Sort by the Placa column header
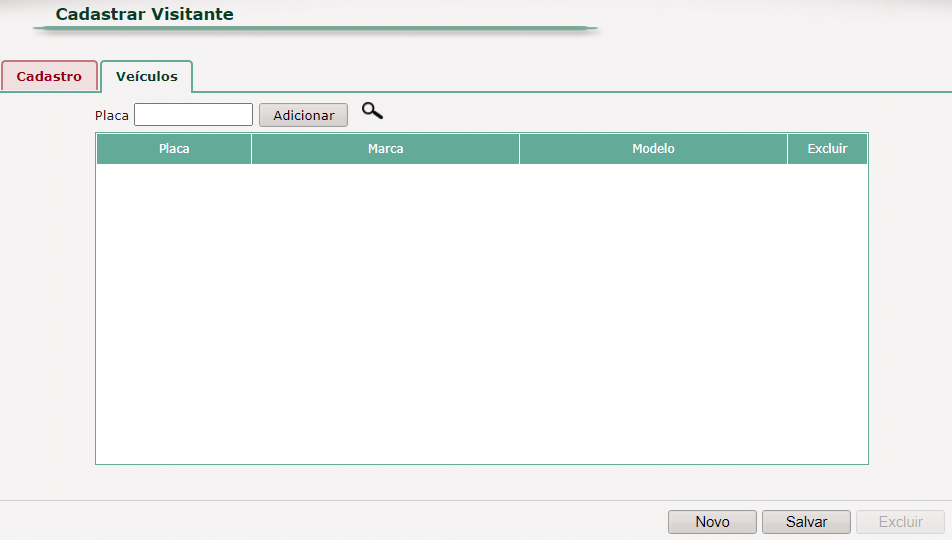This screenshot has height=540, width=952. point(174,149)
